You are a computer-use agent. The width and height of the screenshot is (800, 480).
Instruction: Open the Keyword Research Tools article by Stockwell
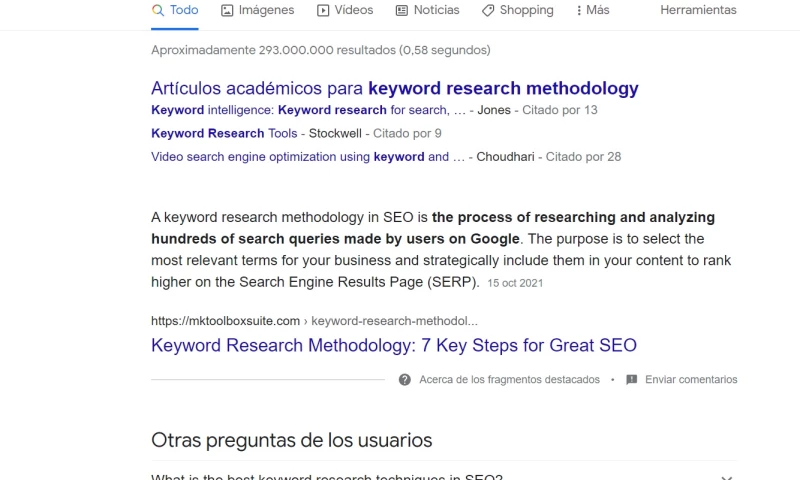[x=223, y=133]
